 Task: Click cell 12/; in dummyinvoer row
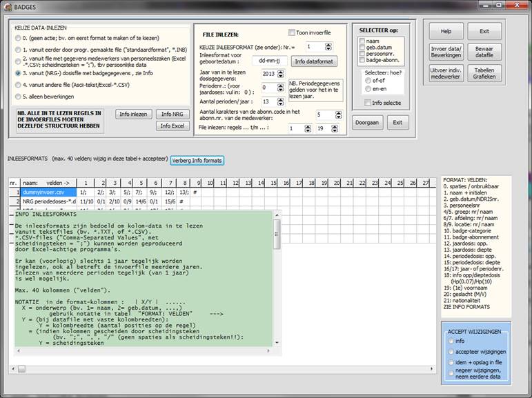pyautogui.click(x=169, y=192)
